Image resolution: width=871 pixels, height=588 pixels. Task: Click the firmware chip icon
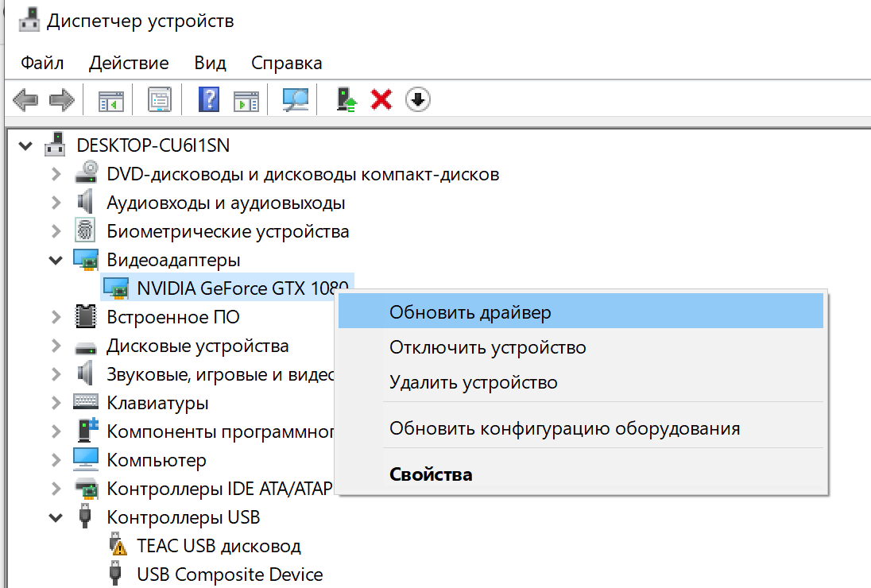[86, 316]
